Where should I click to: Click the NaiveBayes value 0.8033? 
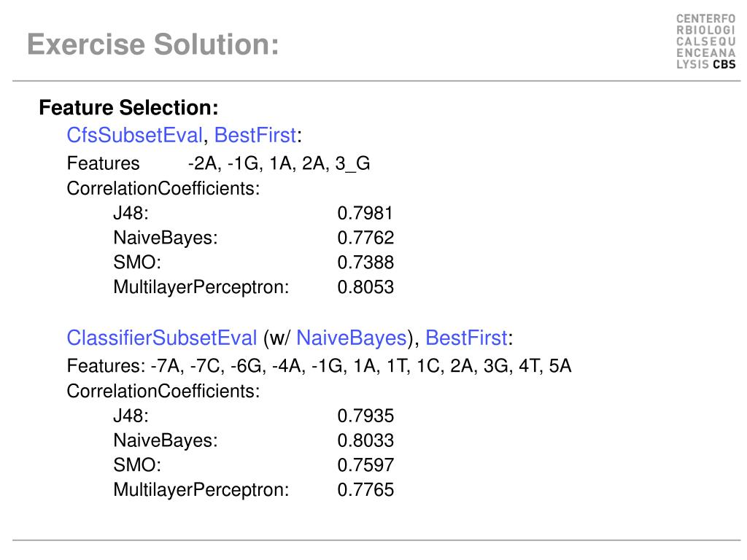(365, 440)
